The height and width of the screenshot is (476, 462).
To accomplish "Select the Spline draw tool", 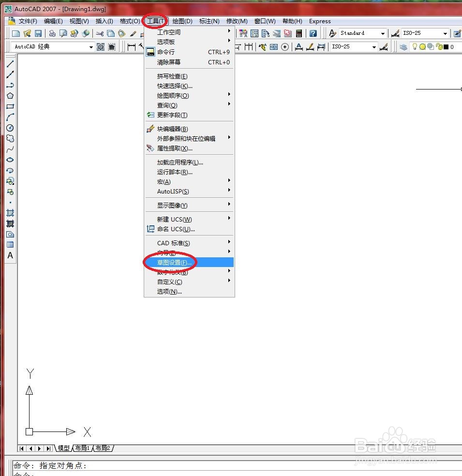I will pyautogui.click(x=10, y=149).
